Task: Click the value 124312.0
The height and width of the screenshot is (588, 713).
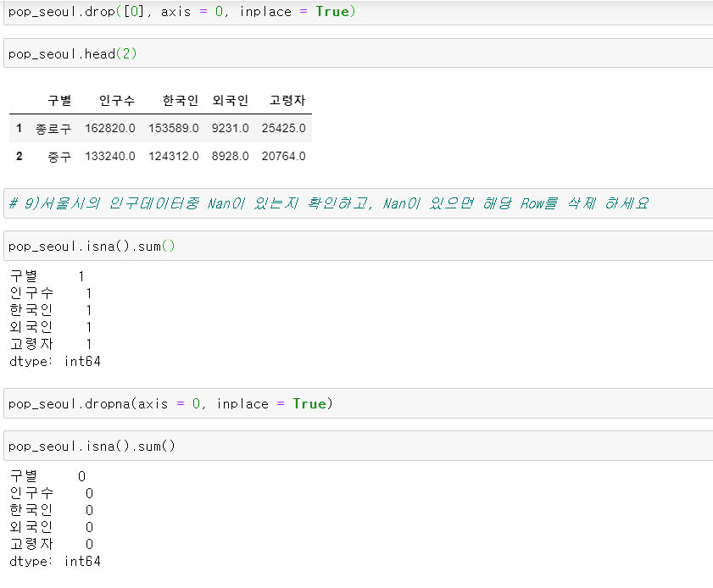Action: [x=174, y=156]
